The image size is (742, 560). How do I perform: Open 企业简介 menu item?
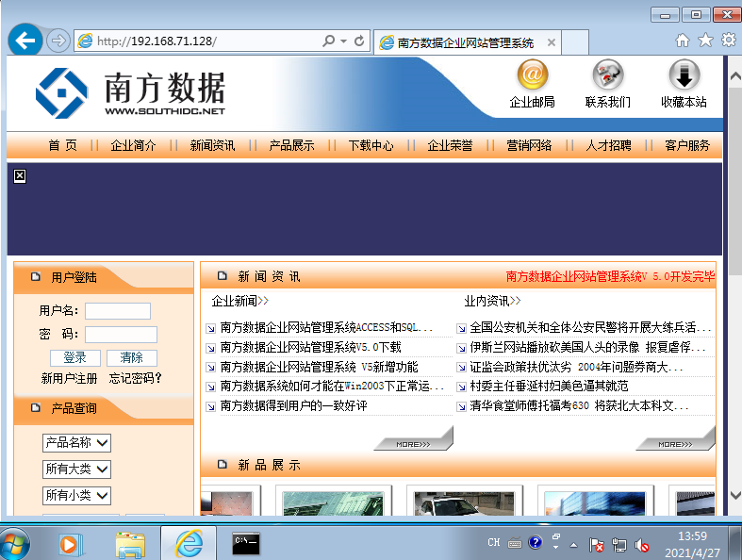133,145
